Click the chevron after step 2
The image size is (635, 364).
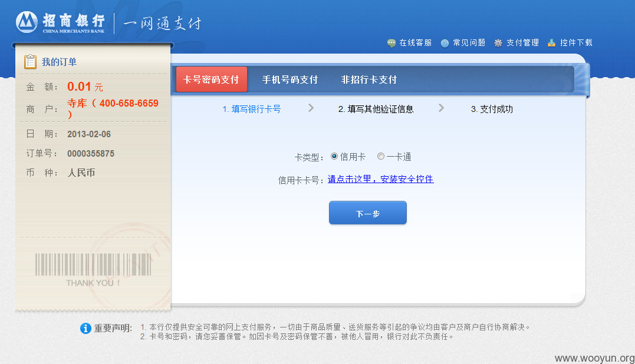coord(441,108)
